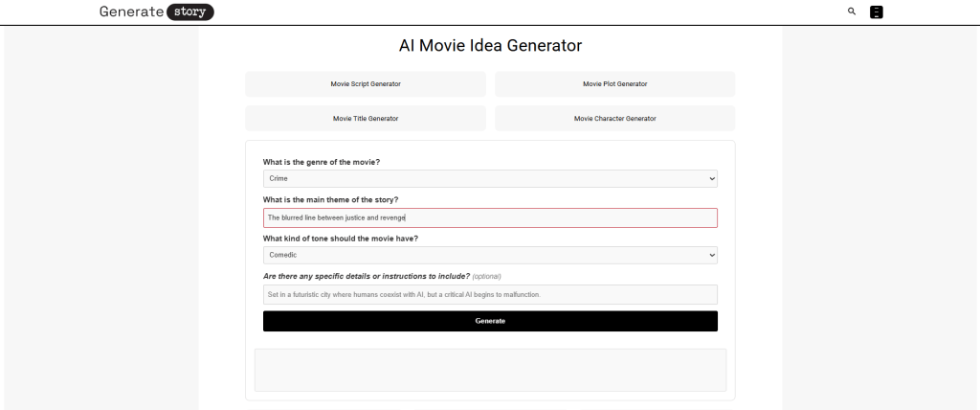This screenshot has height=410, width=980.
Task: Focus the main theme text field
Action: click(x=489, y=217)
